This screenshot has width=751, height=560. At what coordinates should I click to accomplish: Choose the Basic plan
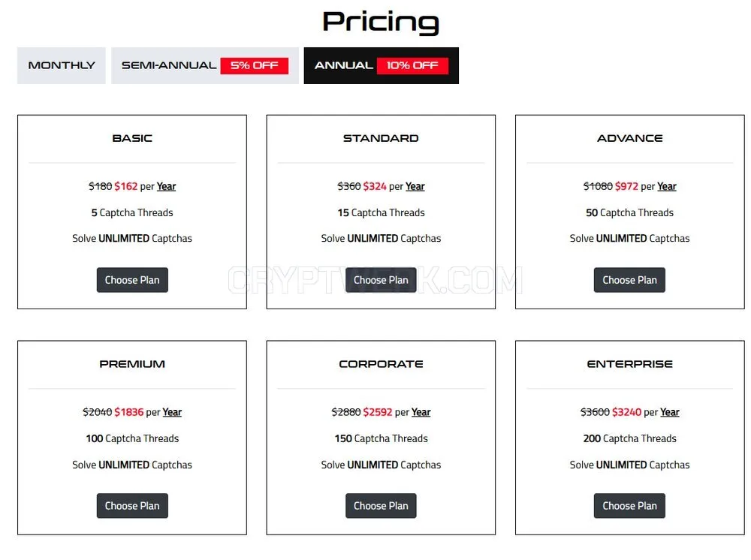(x=132, y=280)
